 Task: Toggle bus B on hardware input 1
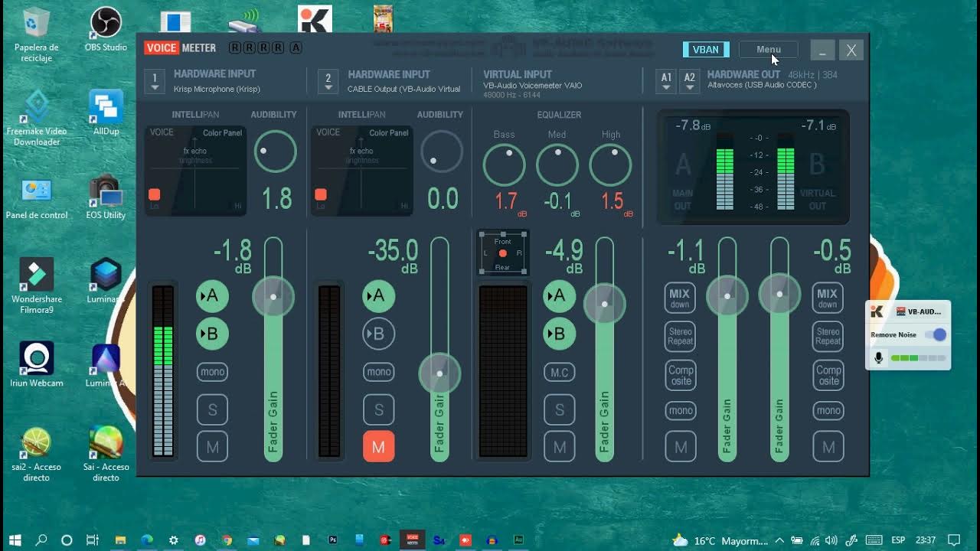click(x=212, y=334)
